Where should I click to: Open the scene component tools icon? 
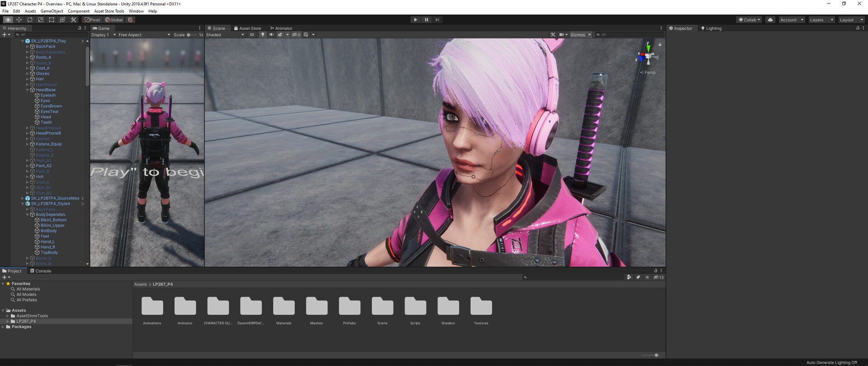click(553, 35)
